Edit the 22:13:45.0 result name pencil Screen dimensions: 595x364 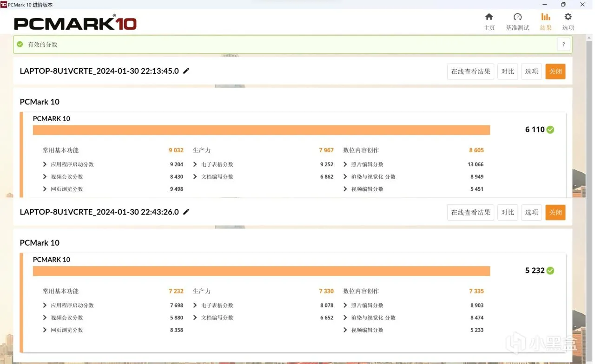186,71
